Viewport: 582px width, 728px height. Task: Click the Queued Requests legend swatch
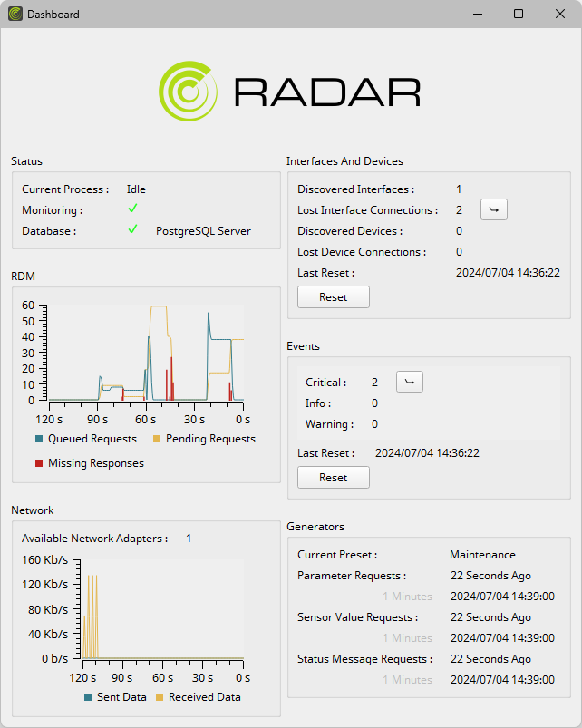coord(39,439)
